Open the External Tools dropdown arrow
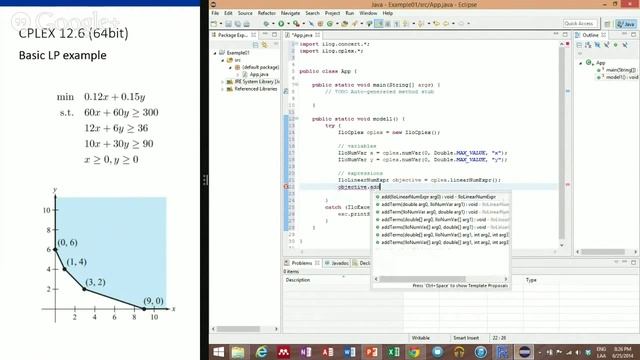The image size is (640, 360). pyautogui.click(x=304, y=24)
